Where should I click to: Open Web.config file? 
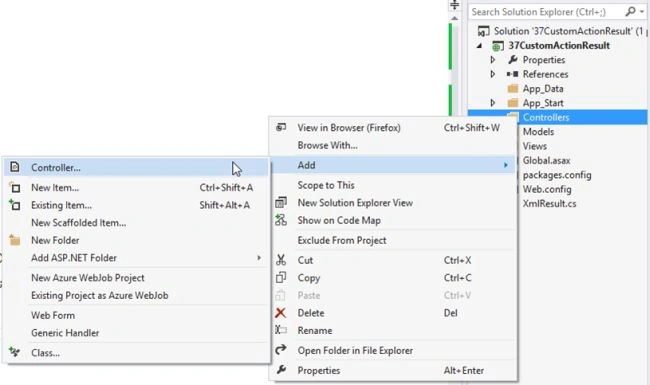click(547, 189)
